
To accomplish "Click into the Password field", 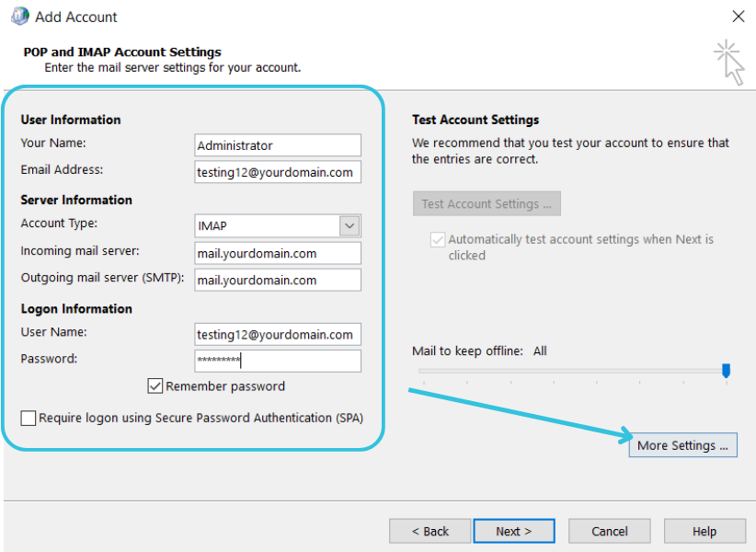I will click(278, 361).
